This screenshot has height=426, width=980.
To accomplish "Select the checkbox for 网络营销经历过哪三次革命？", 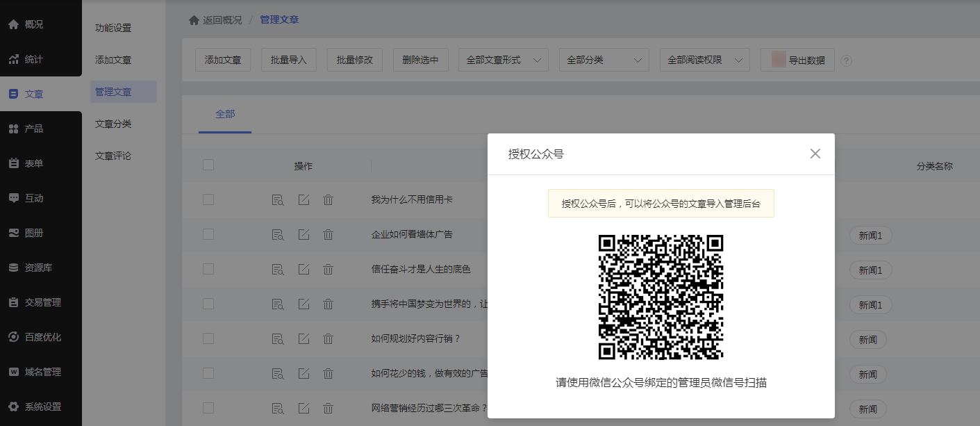I will (x=208, y=408).
